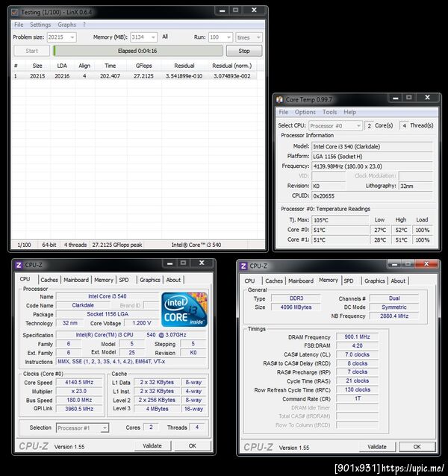Click the GFlops column header in LinX
The width and height of the screenshot is (448, 476).
coord(143,66)
